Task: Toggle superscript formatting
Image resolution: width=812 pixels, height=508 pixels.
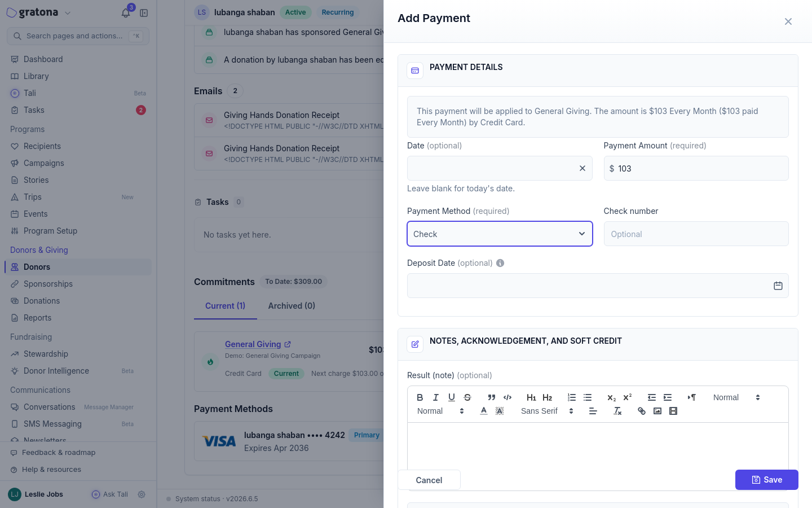Action: pos(627,397)
